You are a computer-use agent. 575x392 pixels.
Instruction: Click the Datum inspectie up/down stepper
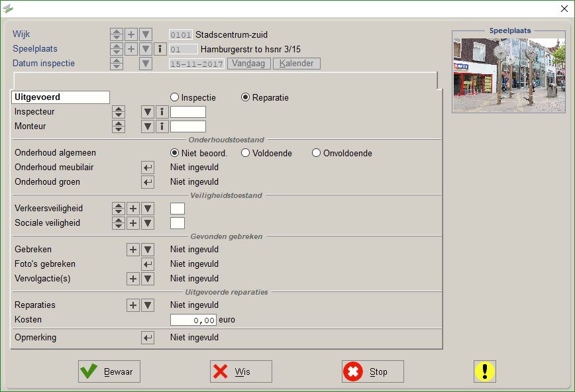pyautogui.click(x=117, y=64)
